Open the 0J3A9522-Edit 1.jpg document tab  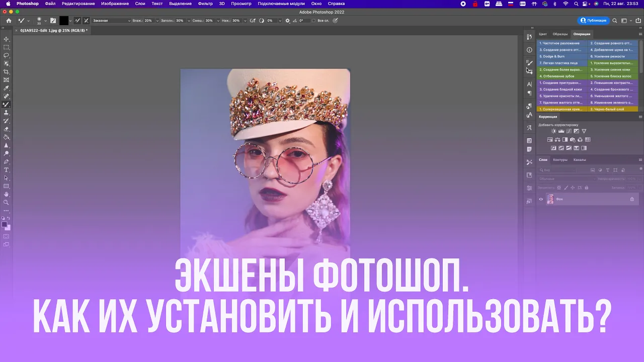pos(54,30)
